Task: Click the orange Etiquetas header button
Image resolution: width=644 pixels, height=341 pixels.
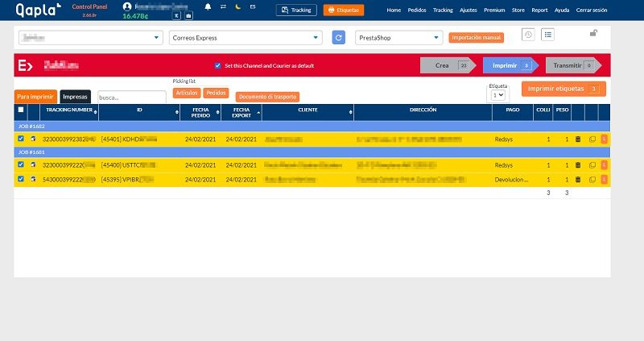Action: [x=344, y=10]
